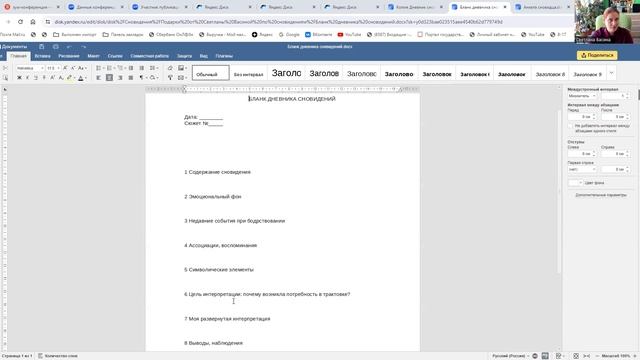
Task: Open 'Множитель' line spacing type dropdown
Action: [582, 96]
